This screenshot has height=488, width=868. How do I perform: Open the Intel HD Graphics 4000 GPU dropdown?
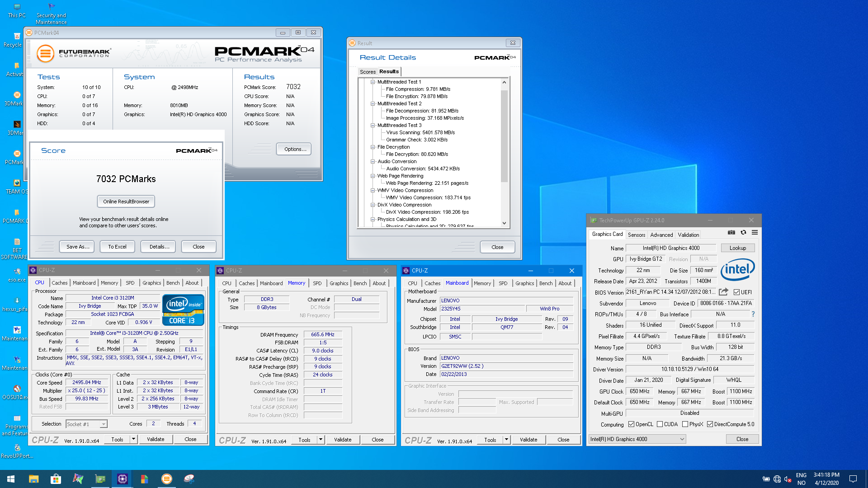(x=637, y=439)
